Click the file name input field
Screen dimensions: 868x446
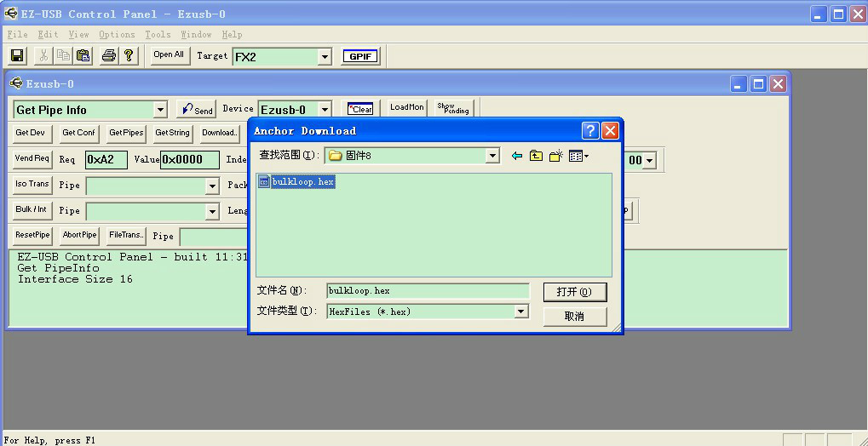tap(426, 291)
